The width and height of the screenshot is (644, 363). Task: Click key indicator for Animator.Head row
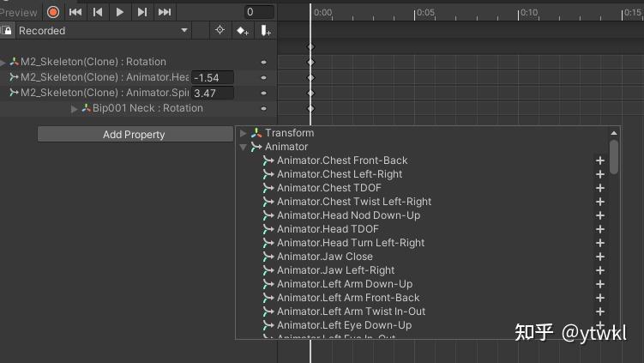click(263, 78)
